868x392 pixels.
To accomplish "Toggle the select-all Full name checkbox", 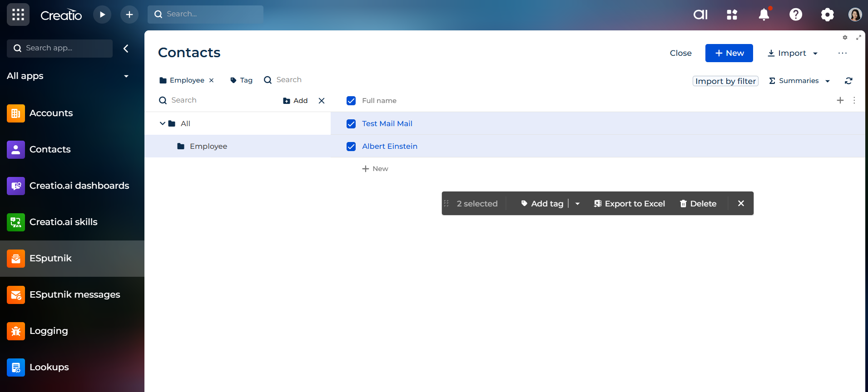I will 351,101.
